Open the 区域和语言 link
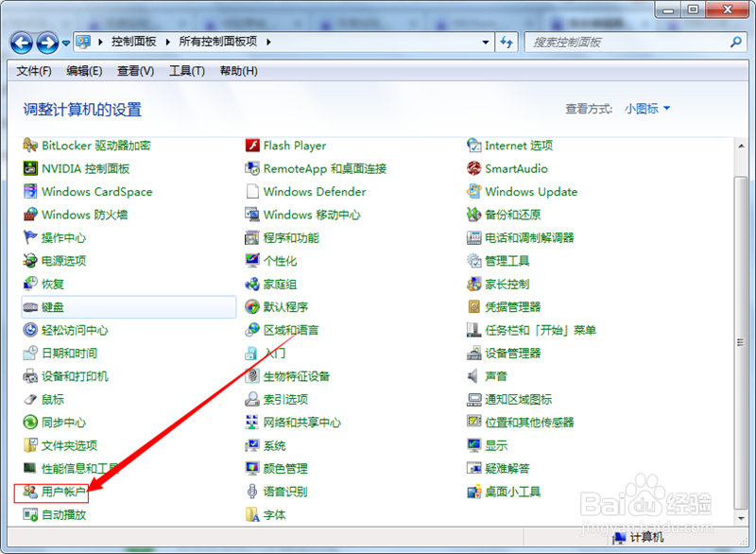Viewport: 756px width, 554px height. click(291, 330)
